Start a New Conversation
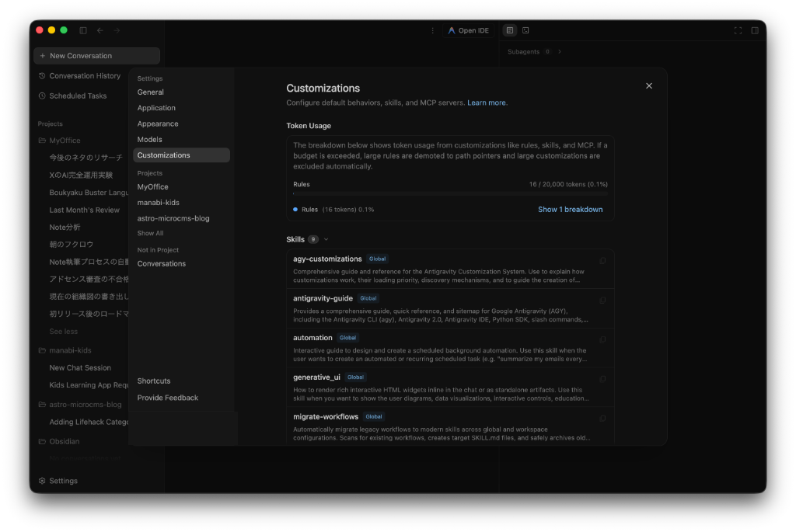796x532 pixels. pyautogui.click(x=96, y=56)
